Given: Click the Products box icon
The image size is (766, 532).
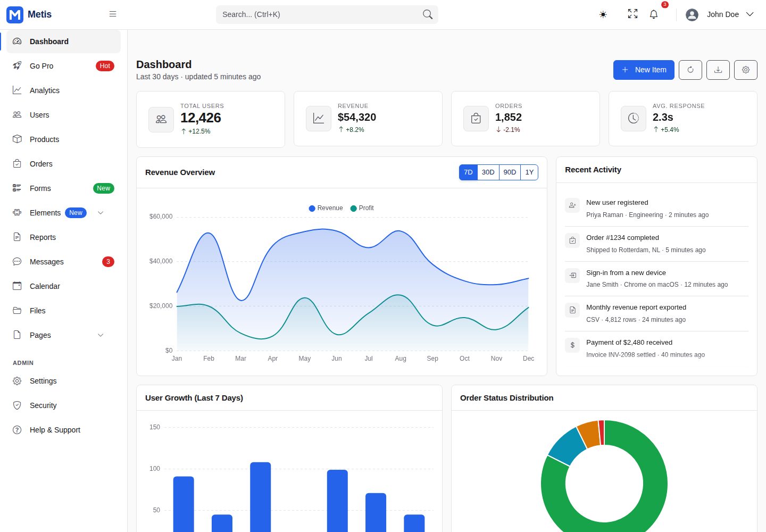Looking at the screenshot, I should pos(17,139).
